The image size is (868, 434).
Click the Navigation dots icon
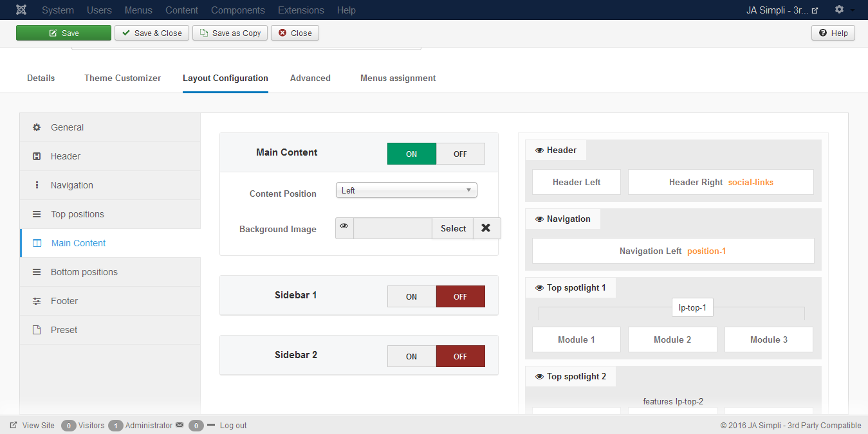click(x=37, y=185)
